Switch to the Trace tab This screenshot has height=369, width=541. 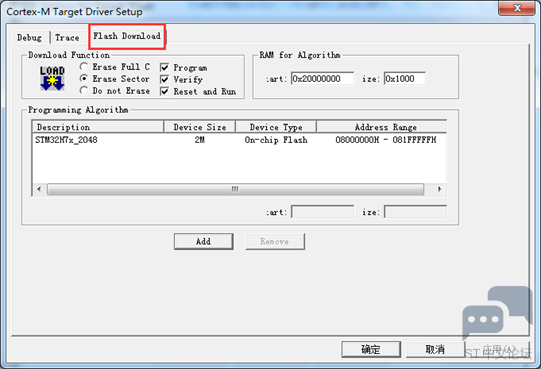[x=67, y=37]
